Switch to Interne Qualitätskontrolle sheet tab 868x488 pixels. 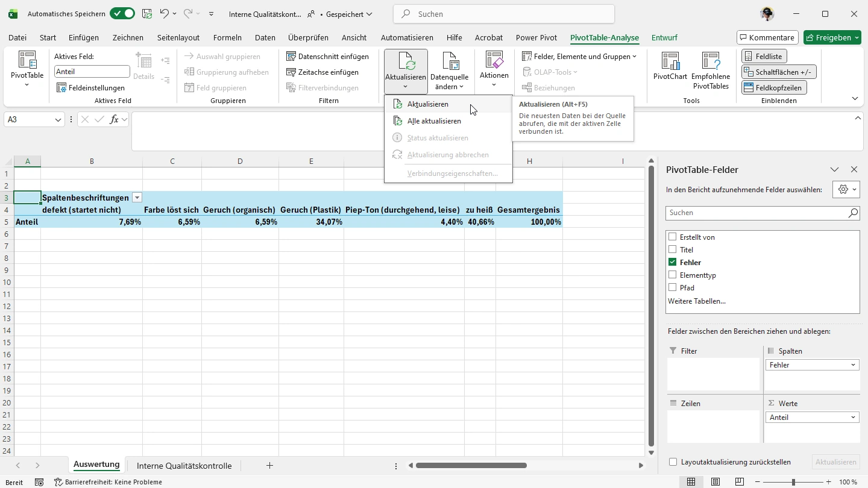coord(184,466)
